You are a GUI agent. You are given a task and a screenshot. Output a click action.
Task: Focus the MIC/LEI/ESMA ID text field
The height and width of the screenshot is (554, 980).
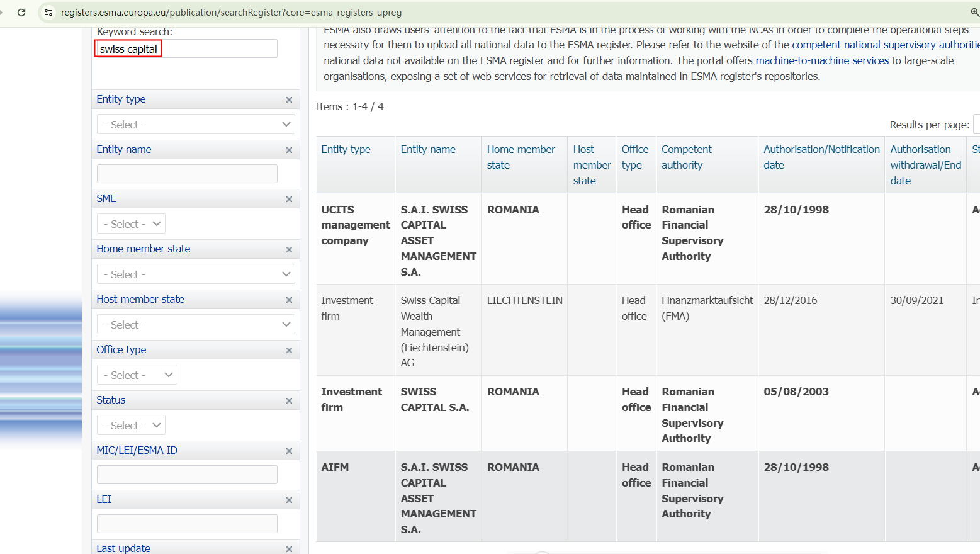[x=187, y=475]
